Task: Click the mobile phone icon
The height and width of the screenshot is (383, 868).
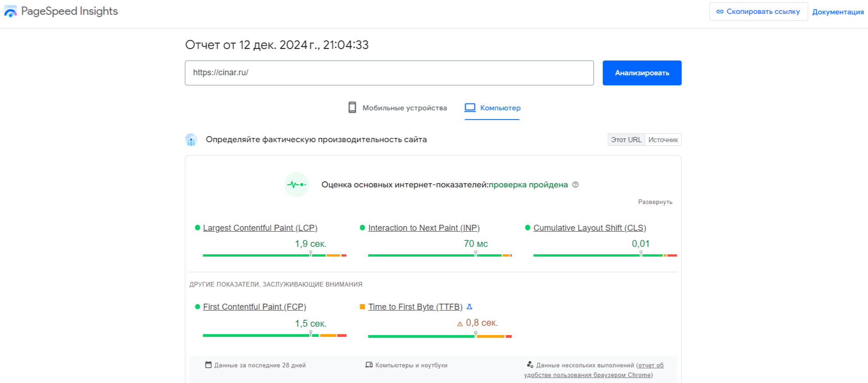Action: coord(352,108)
